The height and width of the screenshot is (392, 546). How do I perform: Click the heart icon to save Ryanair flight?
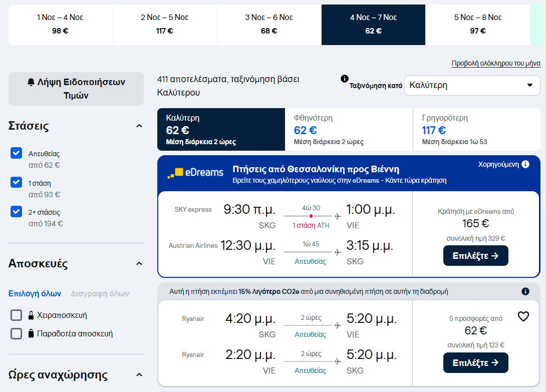pos(523,316)
